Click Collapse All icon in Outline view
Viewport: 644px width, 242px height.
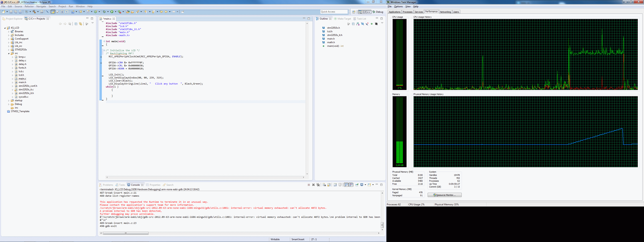pyautogui.click(x=353, y=24)
